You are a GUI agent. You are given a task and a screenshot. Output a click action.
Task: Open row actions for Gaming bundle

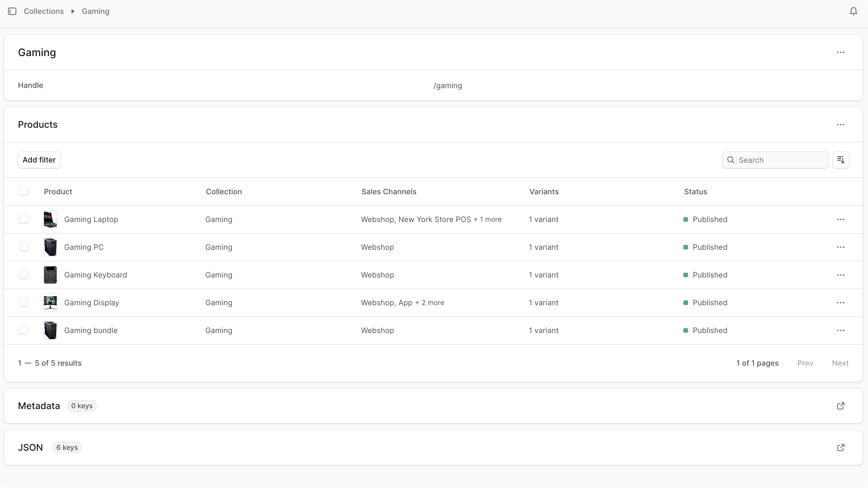pyautogui.click(x=841, y=330)
